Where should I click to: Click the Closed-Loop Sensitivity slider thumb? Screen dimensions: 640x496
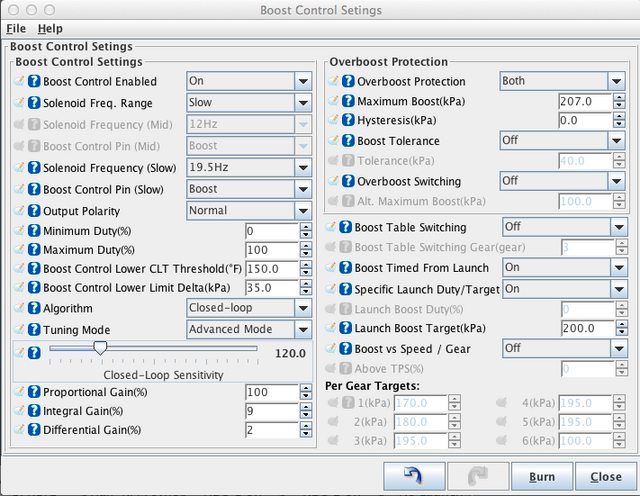100,348
